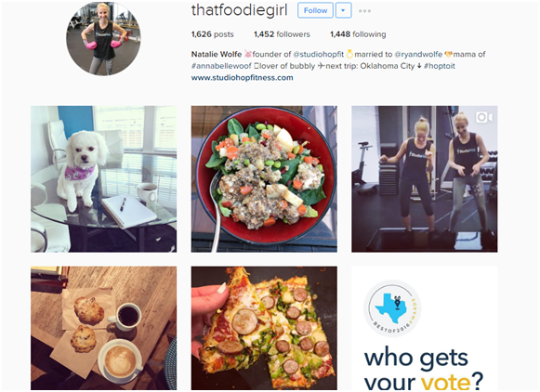Open the three-dot options menu
The width and height of the screenshot is (540, 392).
[x=364, y=11]
